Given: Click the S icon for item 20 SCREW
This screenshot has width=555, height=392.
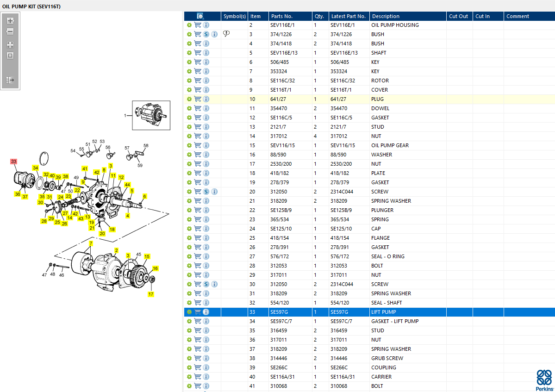Looking at the screenshot, I should coord(206,192).
